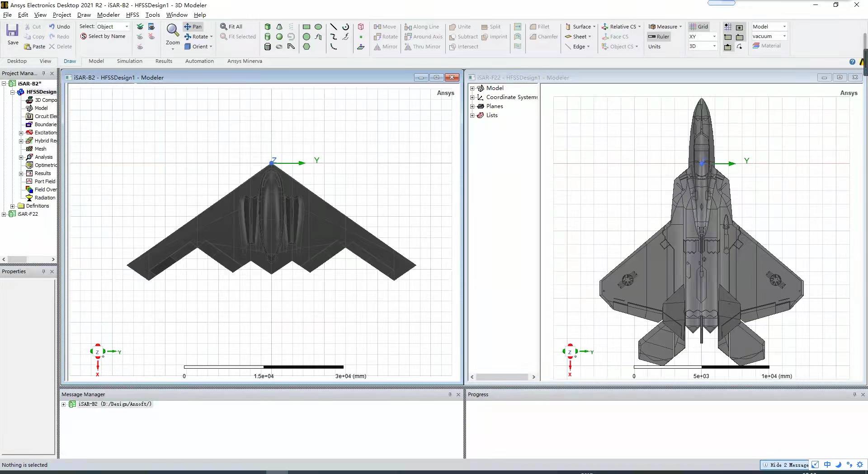Select the Draw torus tool
This screenshot has width=868, height=474.
279,47
